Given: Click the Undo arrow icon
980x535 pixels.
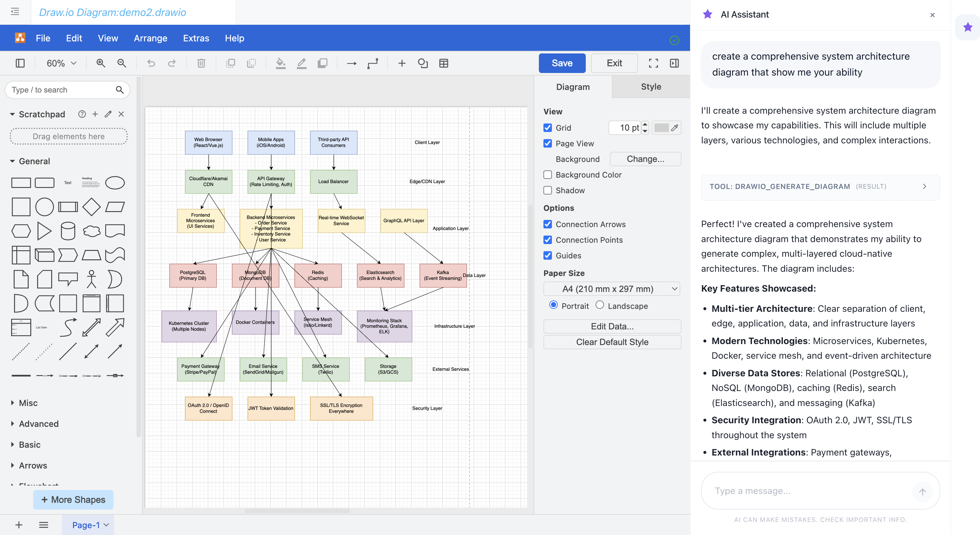Looking at the screenshot, I should point(151,63).
